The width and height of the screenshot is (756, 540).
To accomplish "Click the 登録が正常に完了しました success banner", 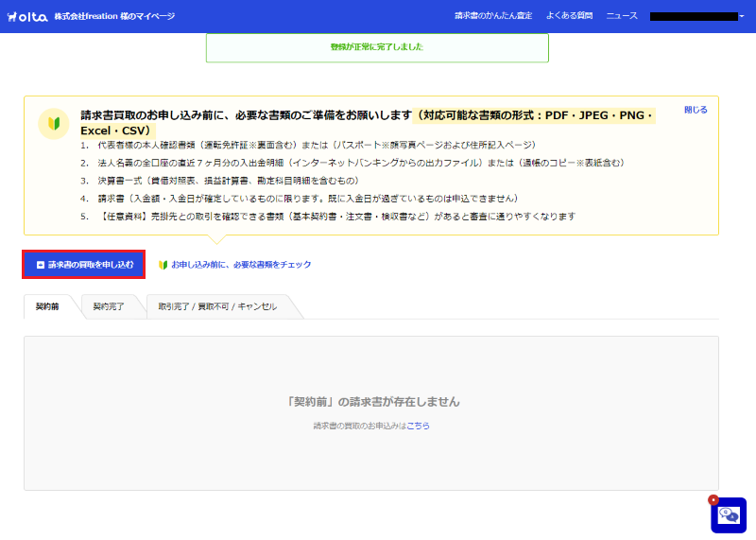I will click(x=377, y=47).
